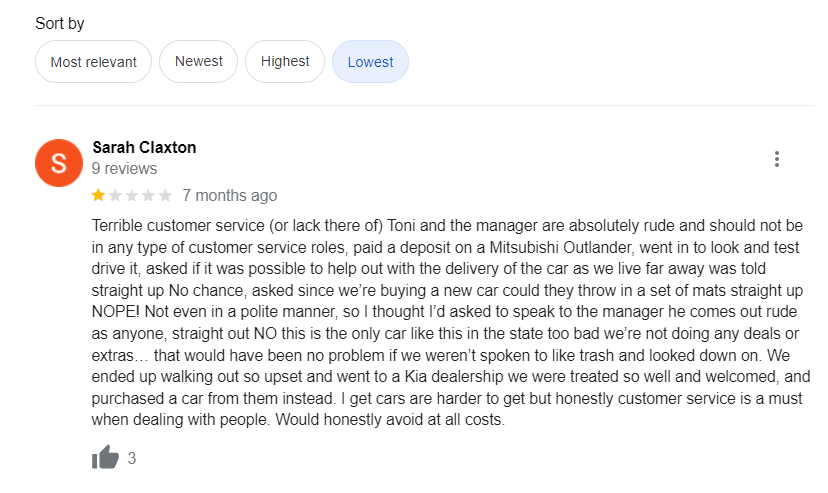Sort reviews by Highest rating
Screen dimensions: 828x493
tap(285, 62)
